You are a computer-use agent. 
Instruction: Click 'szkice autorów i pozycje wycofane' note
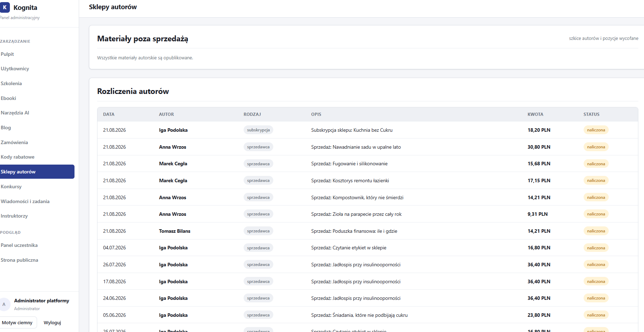pyautogui.click(x=603, y=38)
